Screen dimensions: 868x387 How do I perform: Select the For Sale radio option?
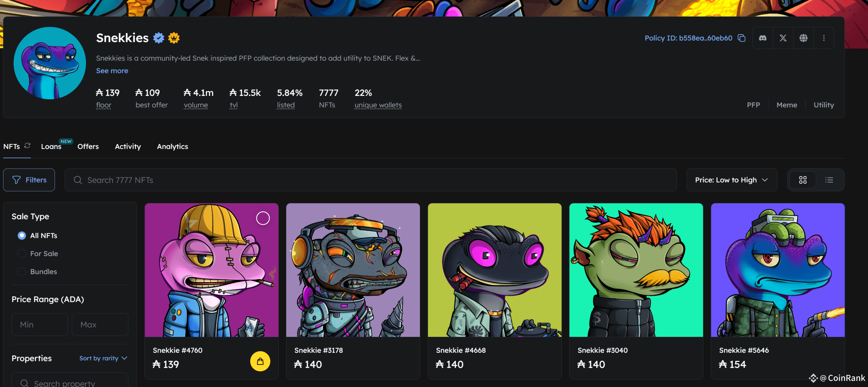point(22,253)
